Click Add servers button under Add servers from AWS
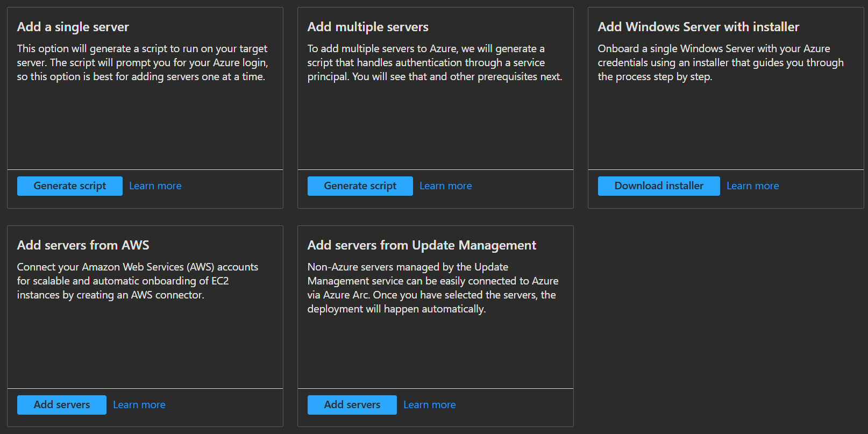Viewport: 868px width, 434px height. pyautogui.click(x=62, y=405)
